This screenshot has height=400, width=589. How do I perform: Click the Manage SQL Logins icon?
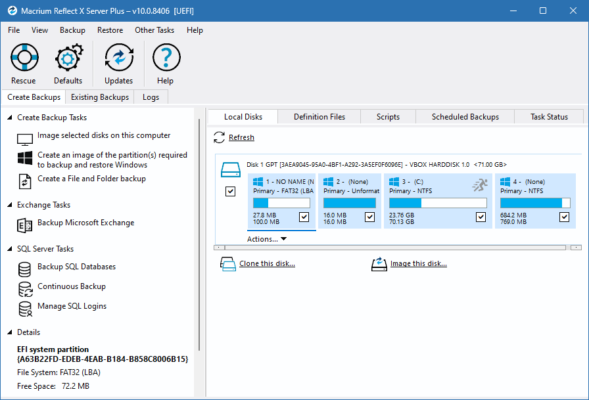tap(25, 309)
